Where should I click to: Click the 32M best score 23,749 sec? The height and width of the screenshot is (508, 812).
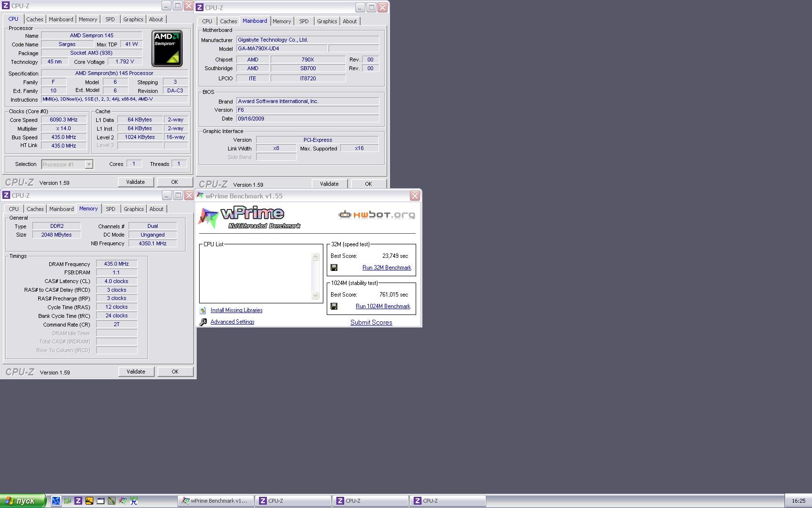tap(395, 256)
